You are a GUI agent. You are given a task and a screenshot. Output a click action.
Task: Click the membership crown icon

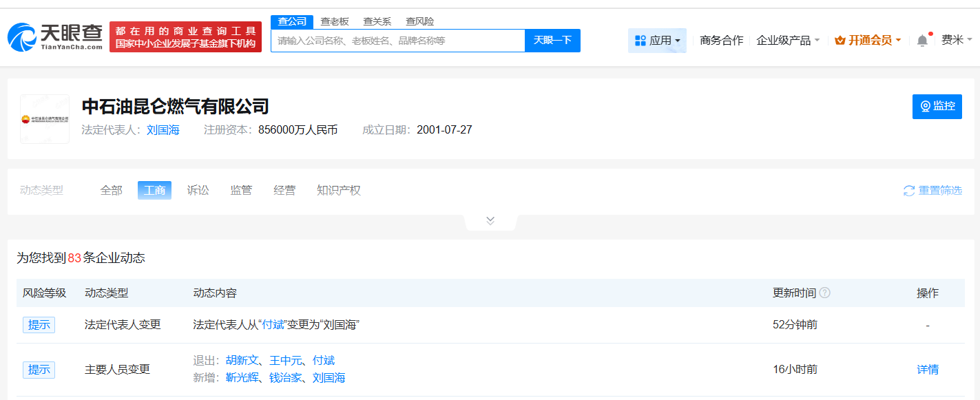(840, 41)
